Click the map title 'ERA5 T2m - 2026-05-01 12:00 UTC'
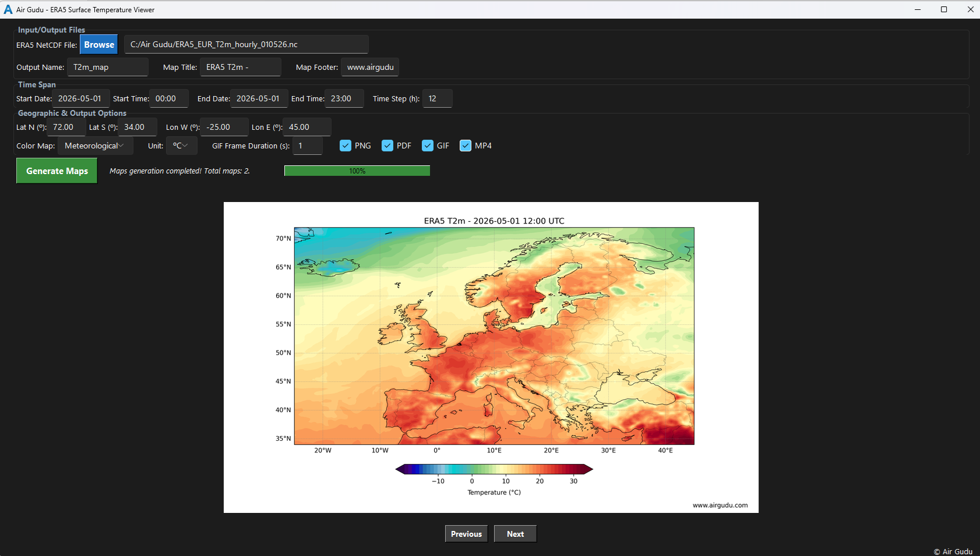The width and height of the screenshot is (980, 556). coord(494,221)
